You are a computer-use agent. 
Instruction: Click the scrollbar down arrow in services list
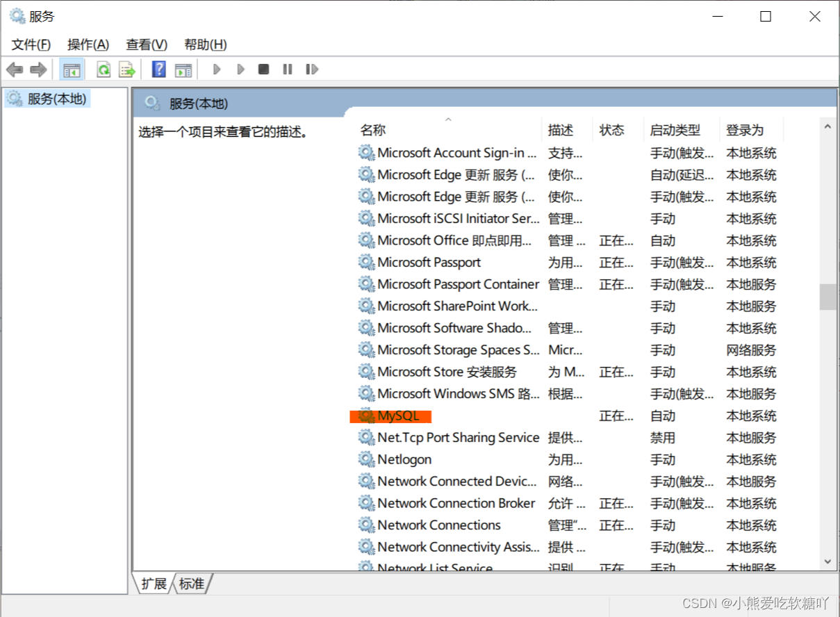click(827, 561)
